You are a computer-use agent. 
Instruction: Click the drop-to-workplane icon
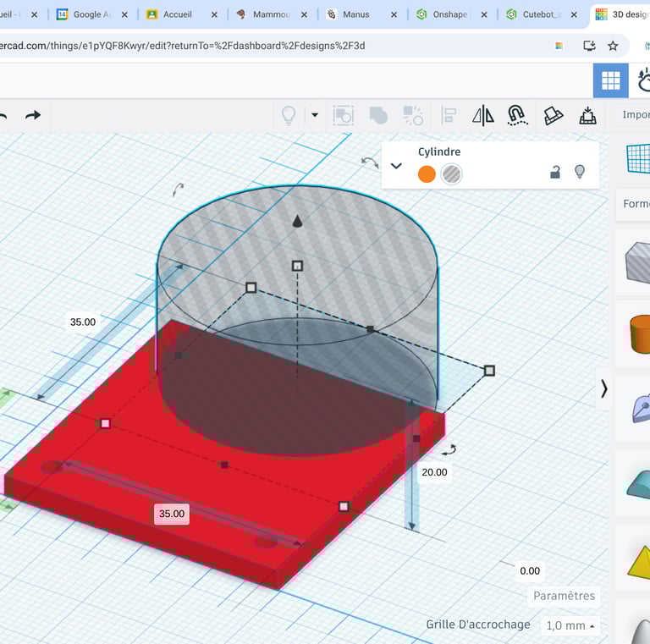point(587,116)
